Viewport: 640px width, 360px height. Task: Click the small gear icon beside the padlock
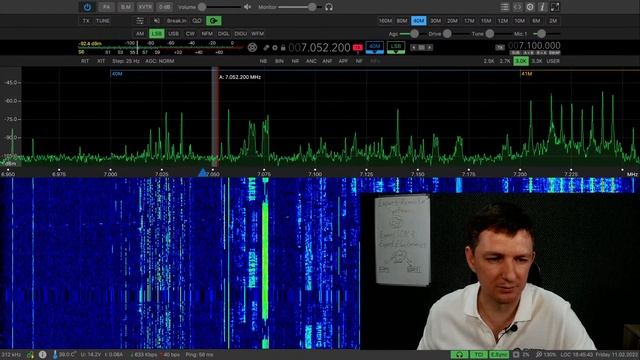[x=275, y=48]
